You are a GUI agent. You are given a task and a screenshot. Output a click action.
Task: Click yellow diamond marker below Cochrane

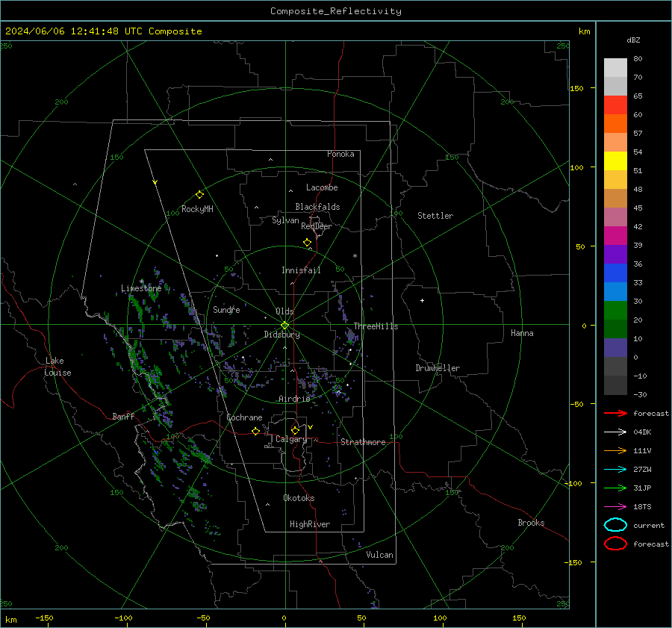pos(255,431)
